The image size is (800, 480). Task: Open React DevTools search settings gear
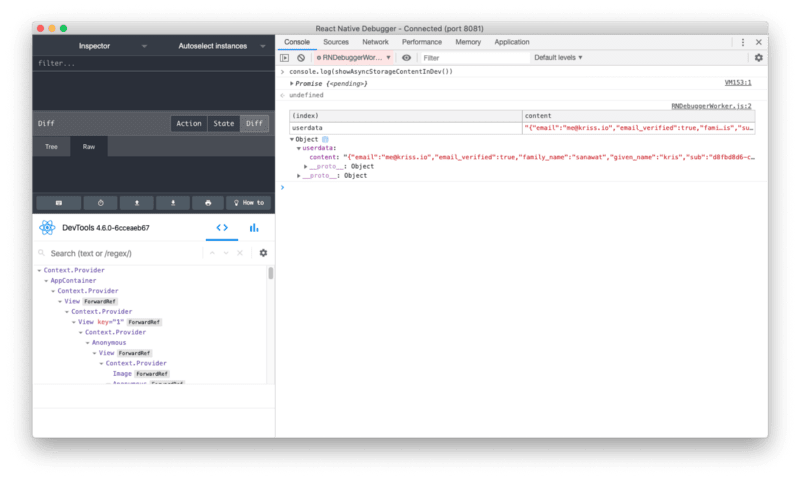263,253
